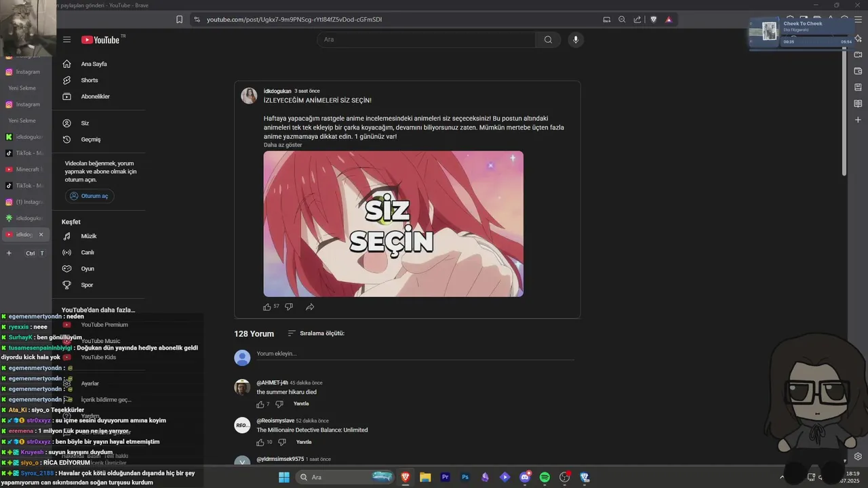Image resolution: width=868 pixels, height=488 pixels.
Task: Switch to the Kick idkdogukan tab
Action: (24, 137)
